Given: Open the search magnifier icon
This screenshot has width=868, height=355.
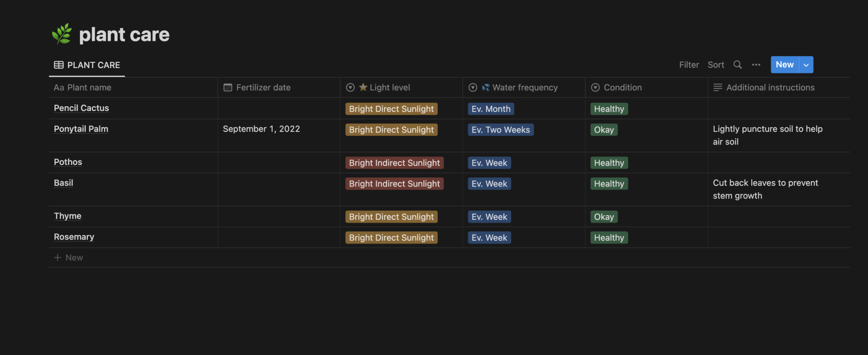Looking at the screenshot, I should [738, 64].
